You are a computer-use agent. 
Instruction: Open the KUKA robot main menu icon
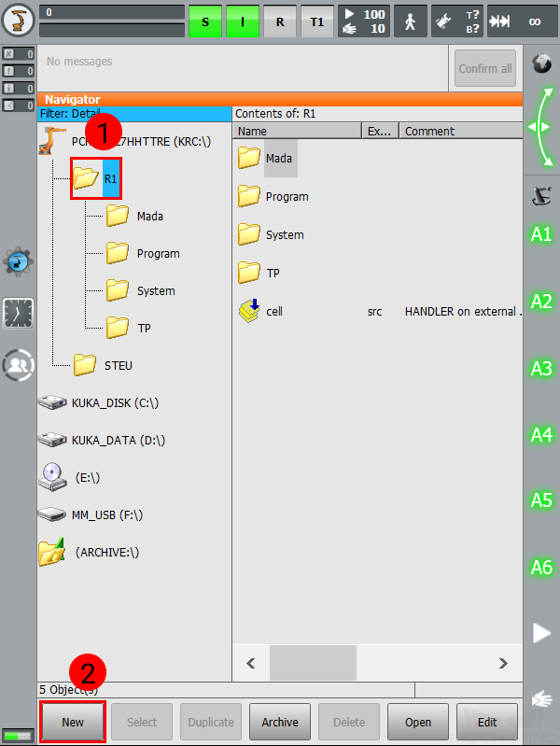18,21
